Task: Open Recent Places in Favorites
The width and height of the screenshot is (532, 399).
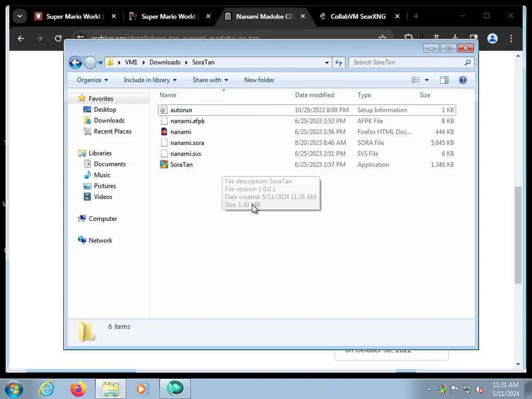Action: tap(113, 131)
